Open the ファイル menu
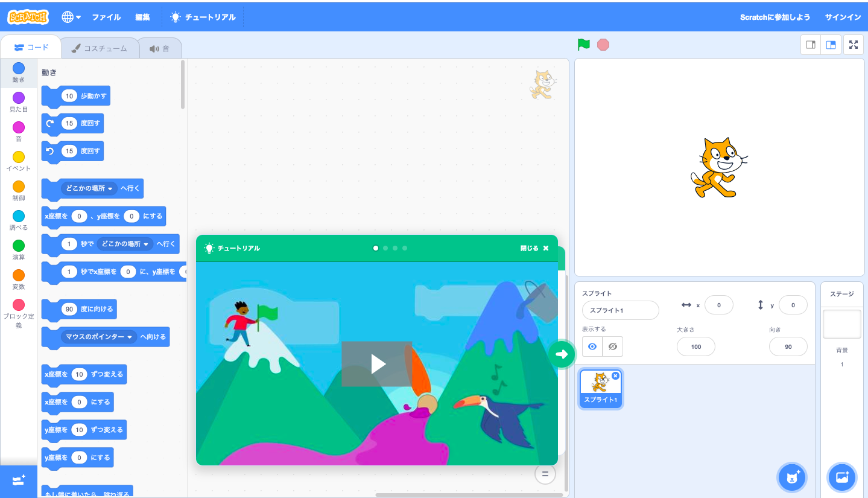The image size is (868, 498). [x=106, y=18]
